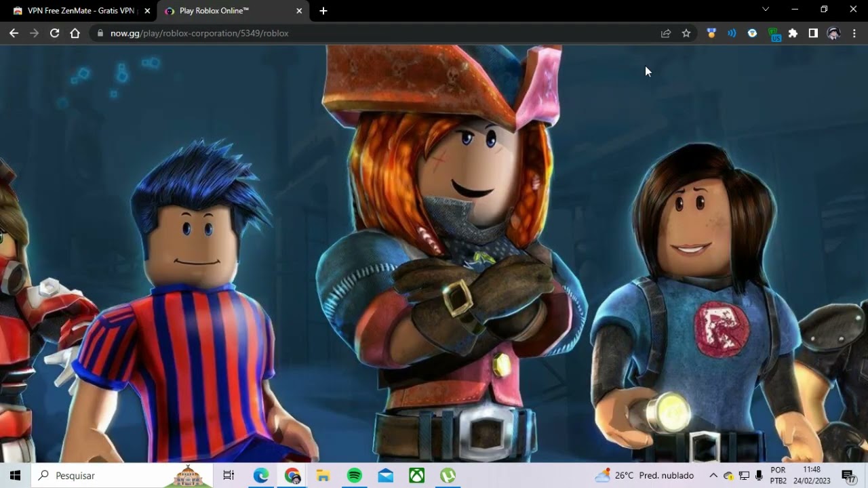
Task: Open Task View on the taskbar
Action: pyautogui.click(x=229, y=476)
